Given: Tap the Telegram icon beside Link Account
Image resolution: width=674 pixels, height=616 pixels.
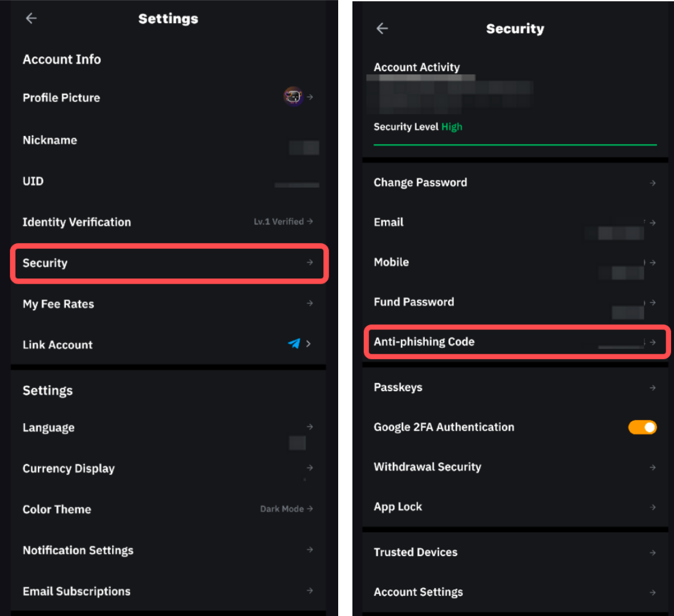Looking at the screenshot, I should point(294,344).
